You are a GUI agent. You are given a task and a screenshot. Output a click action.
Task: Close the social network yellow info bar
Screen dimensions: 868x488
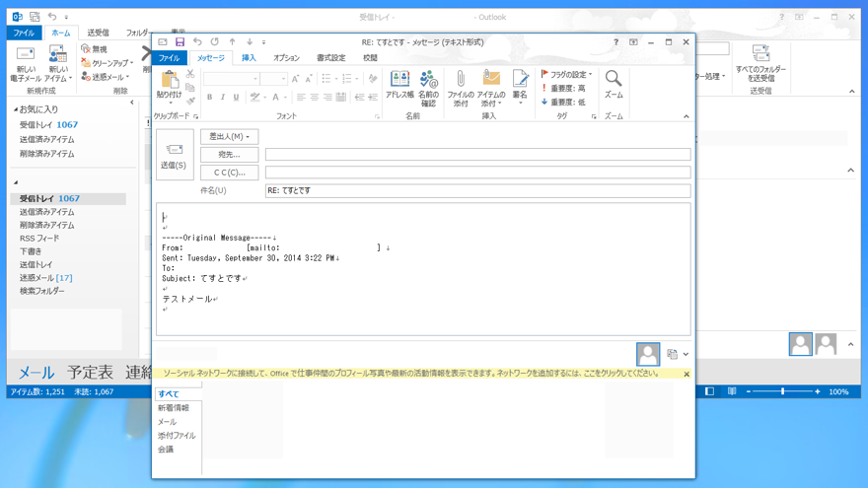(x=687, y=374)
